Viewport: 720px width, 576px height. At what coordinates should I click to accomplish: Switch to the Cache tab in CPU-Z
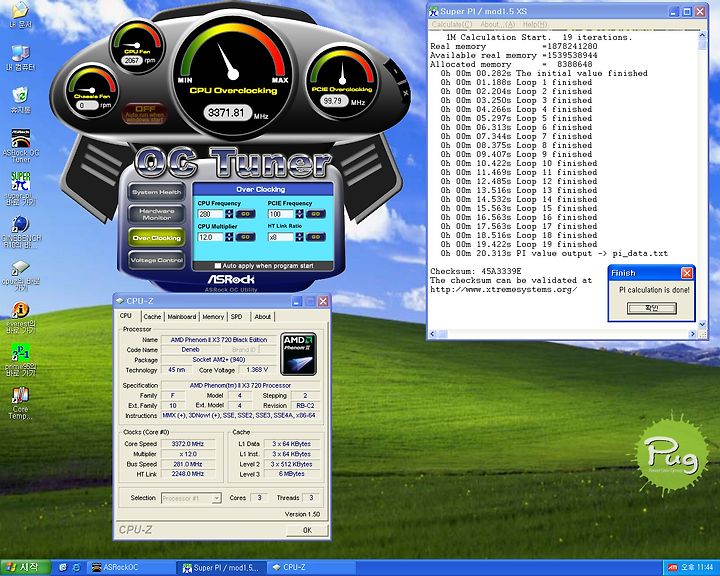tap(152, 316)
